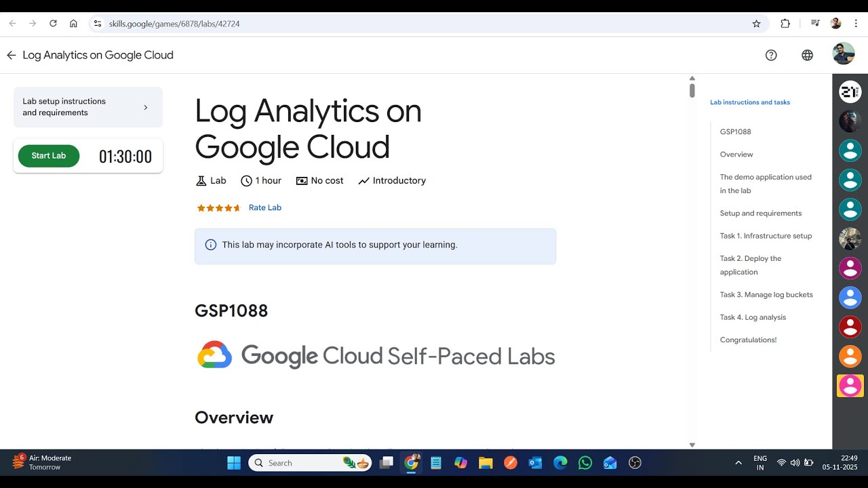The image size is (868, 488).
Task: Open Task View from the taskbar
Action: pos(387,463)
